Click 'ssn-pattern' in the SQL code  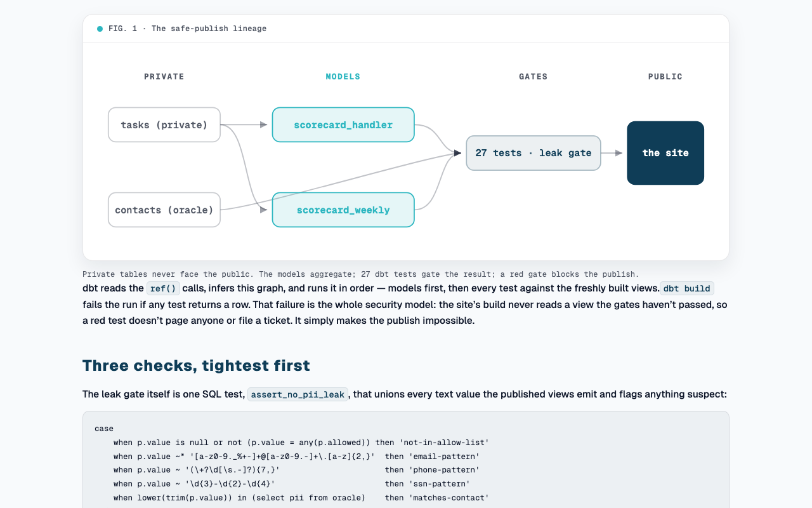pyautogui.click(x=439, y=484)
